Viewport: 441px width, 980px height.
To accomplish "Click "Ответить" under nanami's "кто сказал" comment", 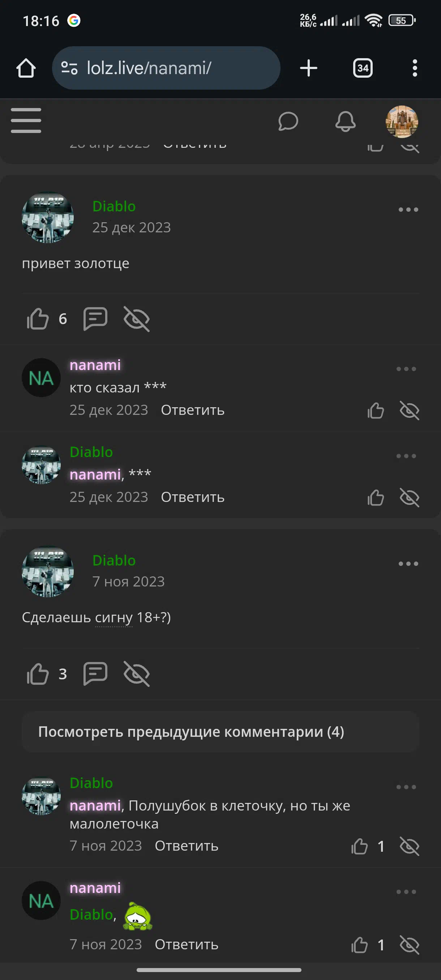I will coord(193,410).
